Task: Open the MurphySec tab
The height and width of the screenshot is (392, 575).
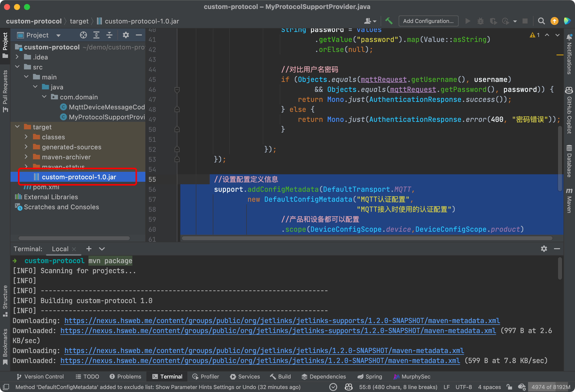Action: (412, 377)
